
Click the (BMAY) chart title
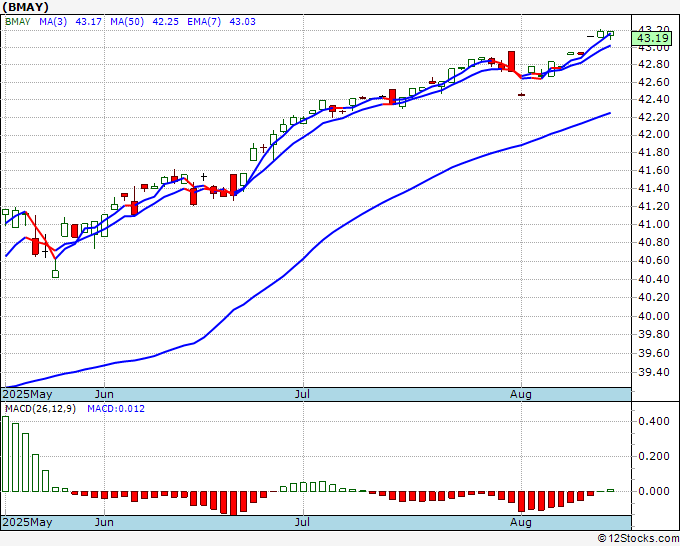[26, 7]
